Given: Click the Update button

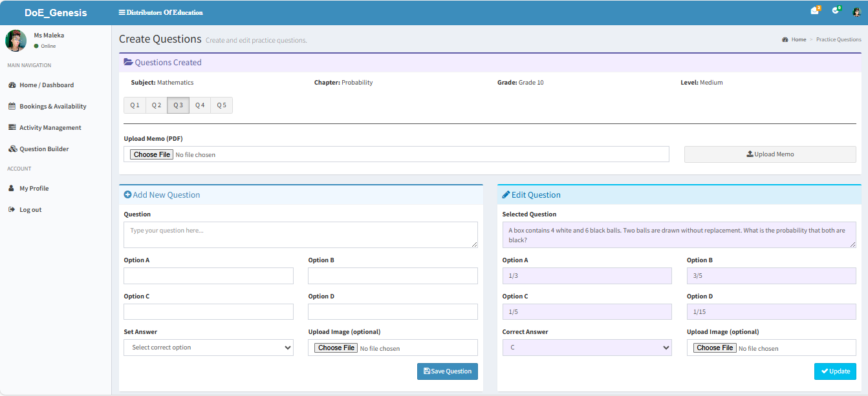Looking at the screenshot, I should [x=834, y=371].
